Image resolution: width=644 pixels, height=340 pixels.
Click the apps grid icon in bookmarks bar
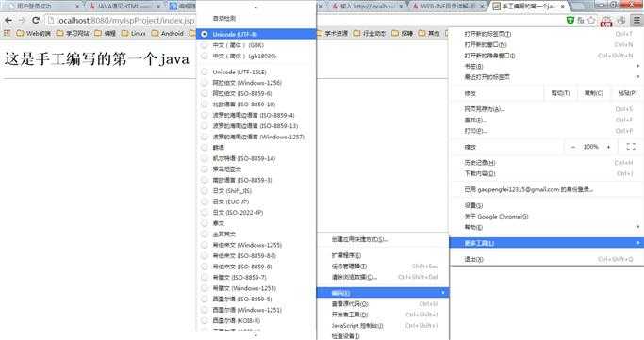tap(7, 33)
